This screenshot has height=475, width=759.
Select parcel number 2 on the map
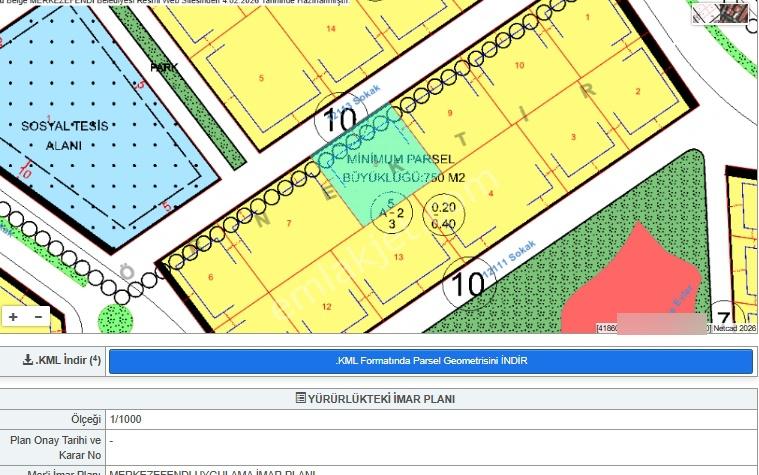pos(638,91)
